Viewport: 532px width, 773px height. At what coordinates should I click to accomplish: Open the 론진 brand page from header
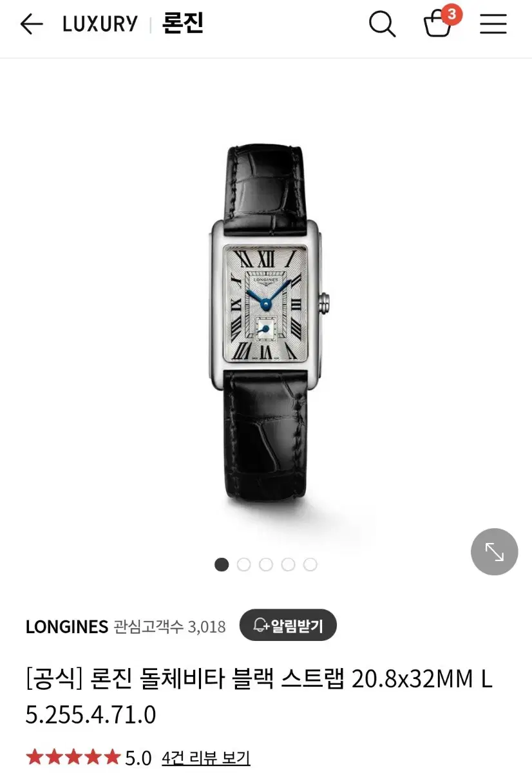(183, 24)
